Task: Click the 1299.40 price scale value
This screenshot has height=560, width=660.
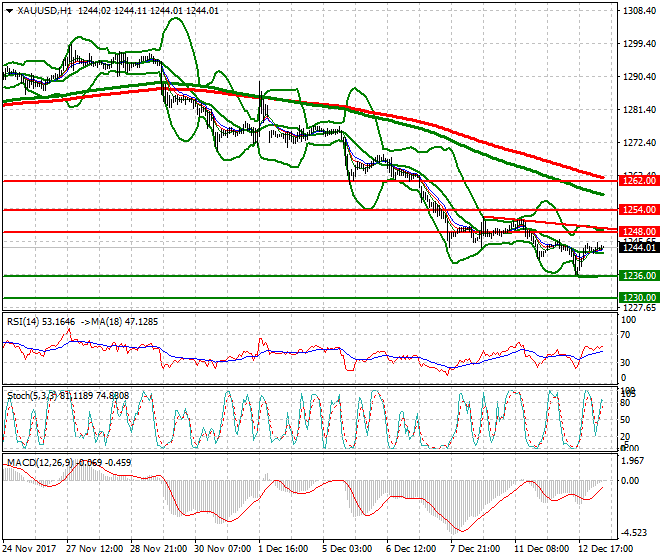Action: [x=639, y=43]
